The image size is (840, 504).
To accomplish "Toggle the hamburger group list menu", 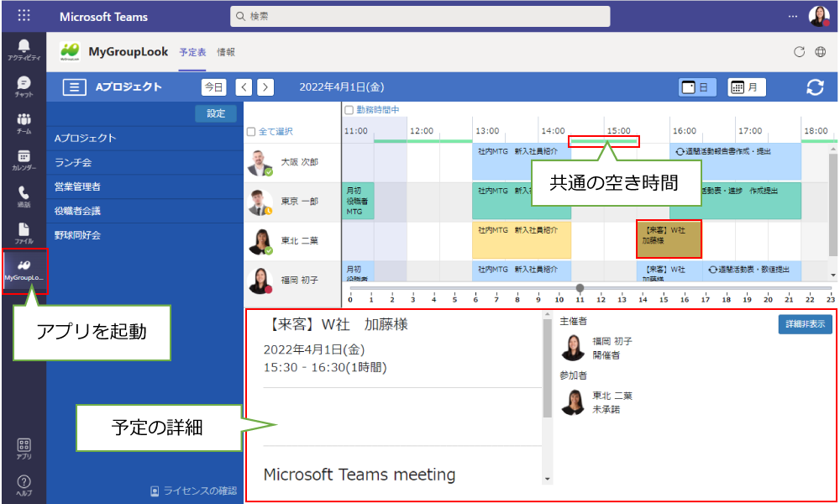I will (75, 87).
